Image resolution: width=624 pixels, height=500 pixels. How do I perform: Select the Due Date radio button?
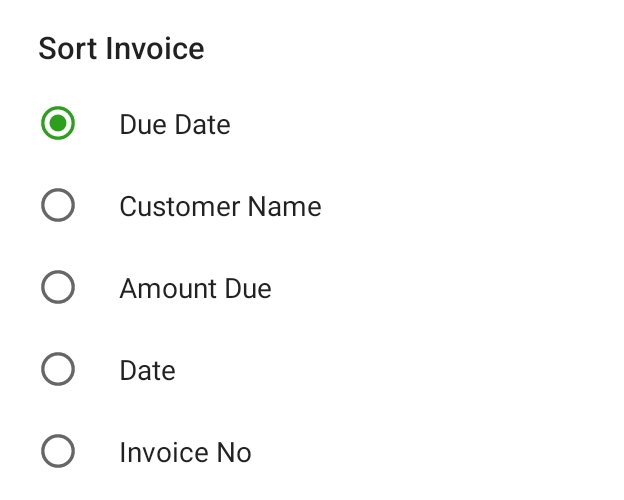point(58,124)
